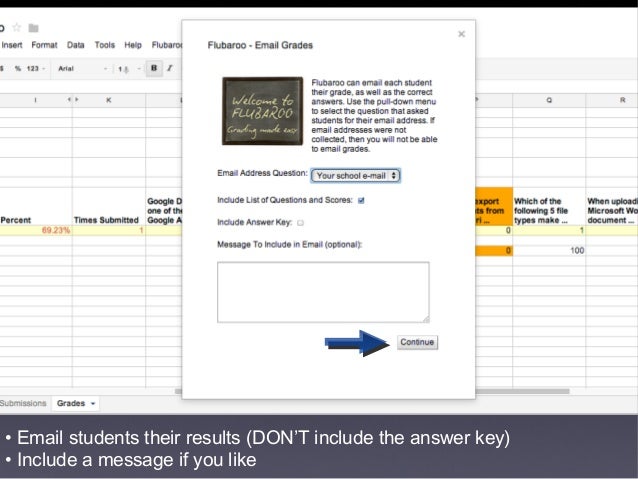Close the Flubaroo Email Grades dialog
The width and height of the screenshot is (638, 479).
click(x=461, y=34)
